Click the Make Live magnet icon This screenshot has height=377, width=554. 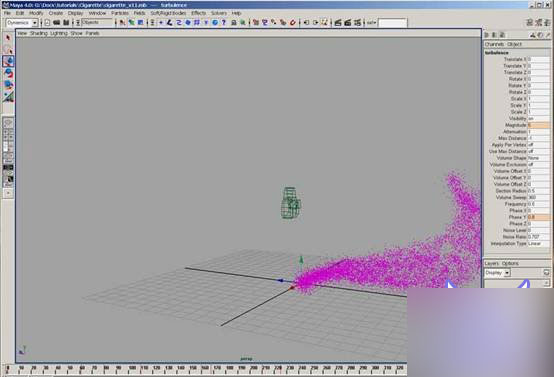tap(293, 23)
